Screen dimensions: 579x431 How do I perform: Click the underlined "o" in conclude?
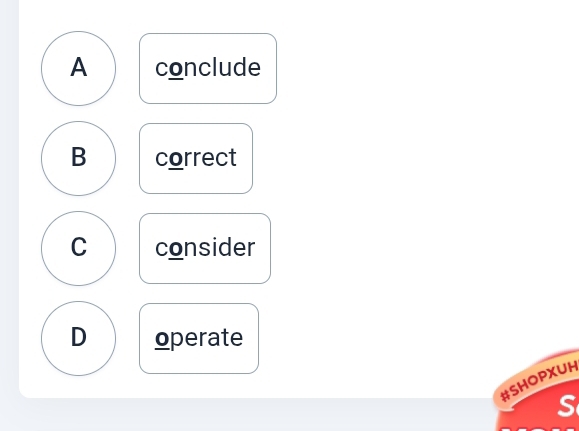pos(176,69)
